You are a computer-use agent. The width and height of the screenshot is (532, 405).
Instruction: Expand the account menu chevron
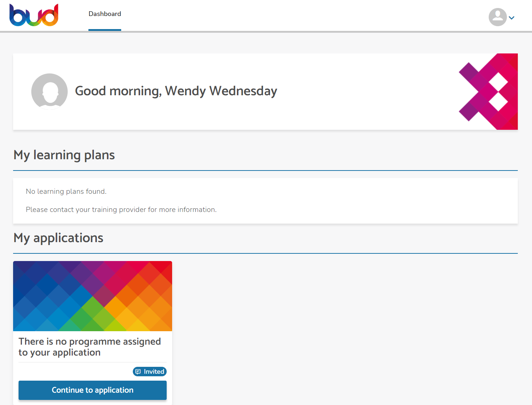pyautogui.click(x=512, y=18)
